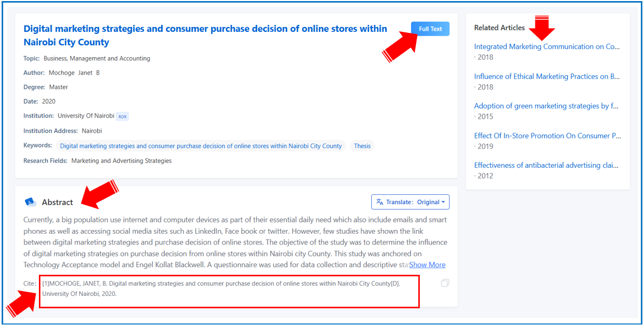Copy the citation using the copy icon
The height and width of the screenshot is (325, 644).
tap(445, 283)
